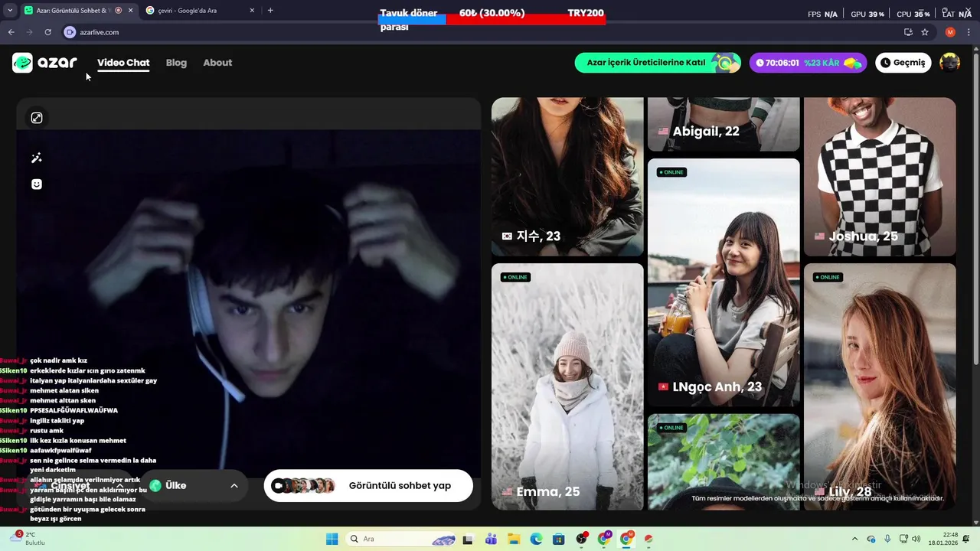Viewport: 980px width, 551px height.
Task: Open the magic wand effects icon
Action: 37,158
